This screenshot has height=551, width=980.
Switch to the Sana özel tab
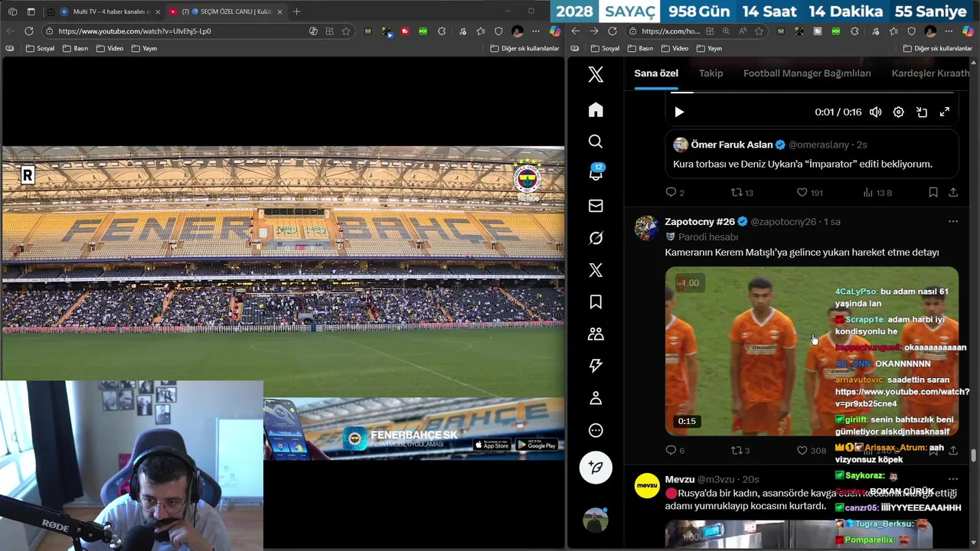click(x=656, y=73)
